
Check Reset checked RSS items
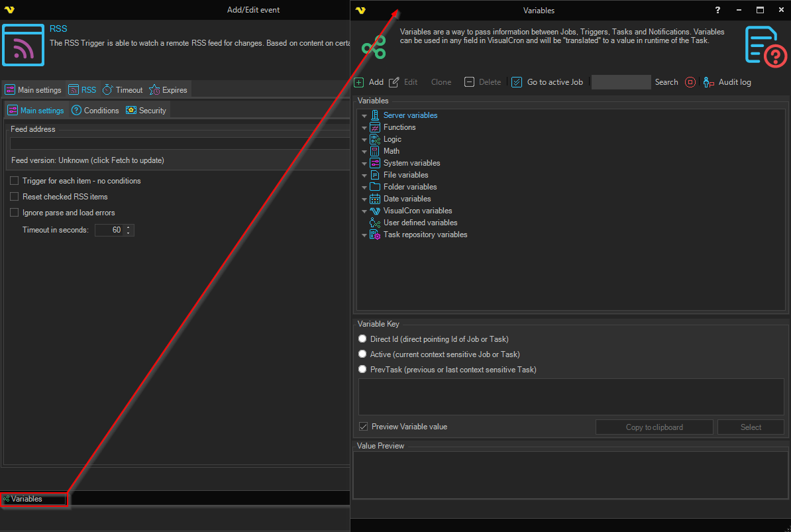point(15,197)
